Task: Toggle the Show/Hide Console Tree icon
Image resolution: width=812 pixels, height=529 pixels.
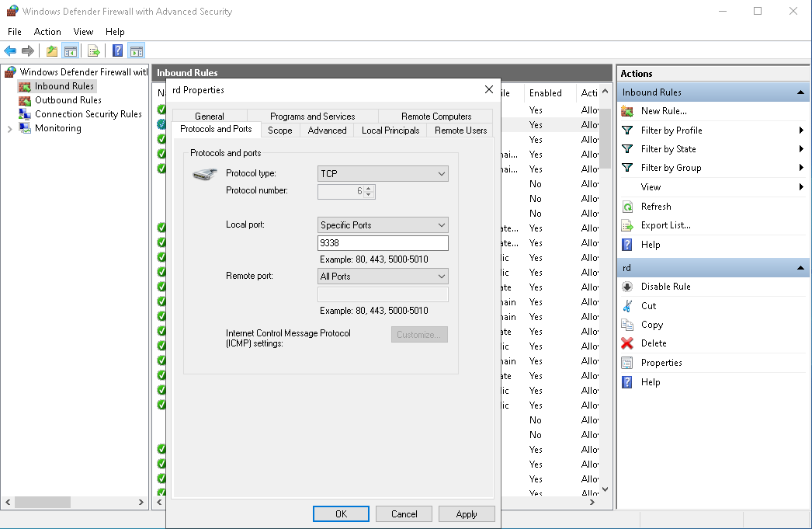Action: (x=71, y=50)
